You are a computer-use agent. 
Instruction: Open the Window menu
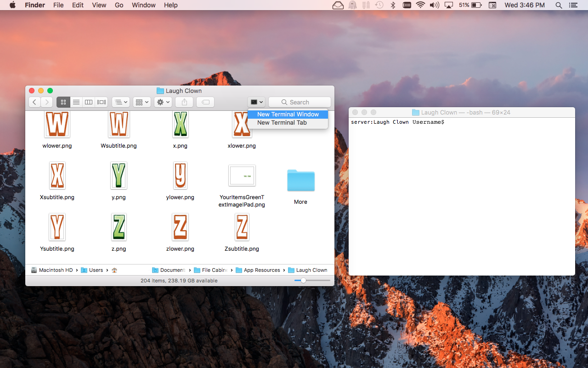pos(143,5)
